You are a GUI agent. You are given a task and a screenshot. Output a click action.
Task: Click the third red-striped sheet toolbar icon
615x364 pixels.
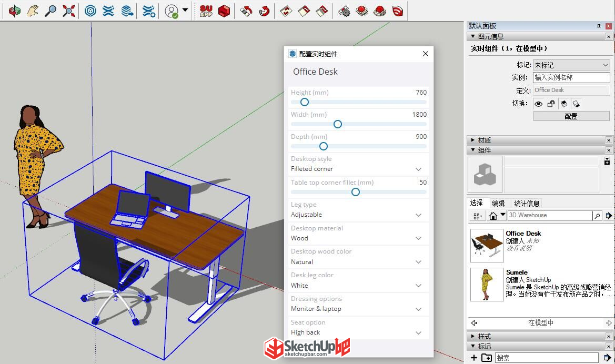[x=321, y=11]
